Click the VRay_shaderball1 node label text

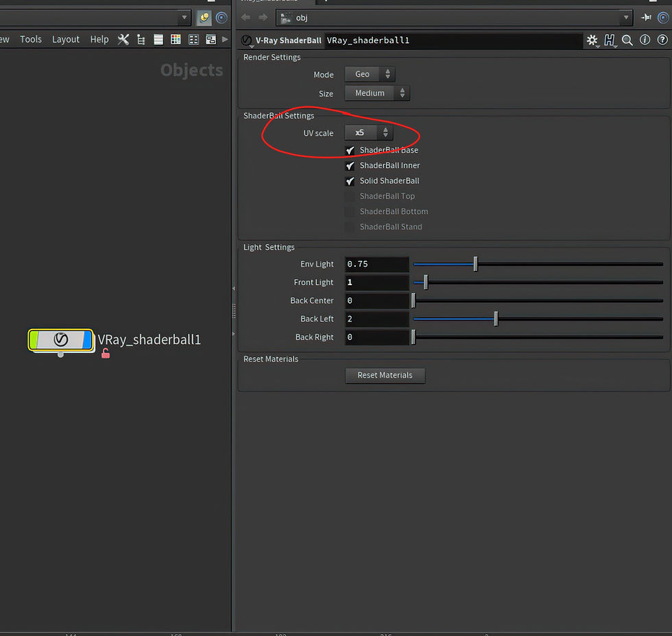pos(149,340)
